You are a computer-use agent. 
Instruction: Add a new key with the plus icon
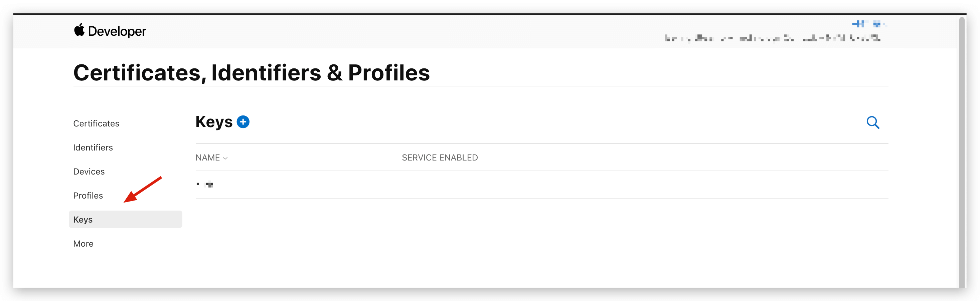243,122
